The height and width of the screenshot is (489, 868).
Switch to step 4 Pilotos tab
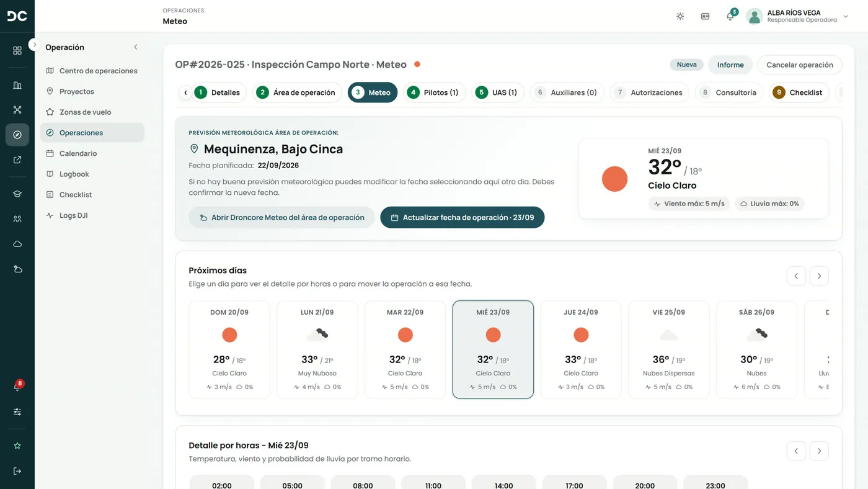click(434, 92)
